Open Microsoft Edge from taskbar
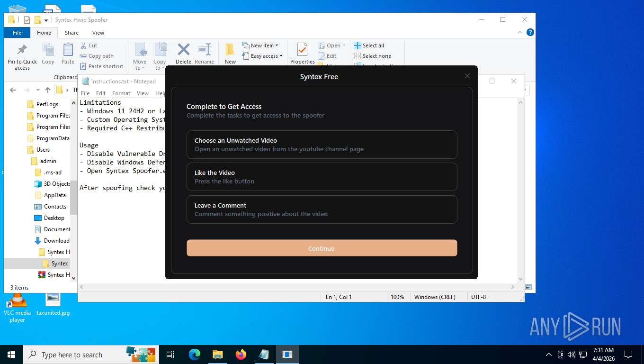The height and width of the screenshot is (364, 644). tap(195, 355)
